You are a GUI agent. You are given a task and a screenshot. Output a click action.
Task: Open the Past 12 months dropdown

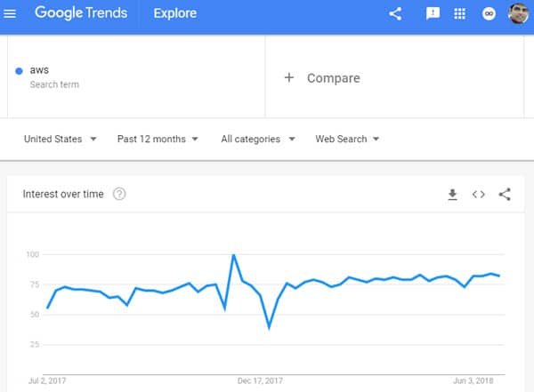pyautogui.click(x=158, y=139)
